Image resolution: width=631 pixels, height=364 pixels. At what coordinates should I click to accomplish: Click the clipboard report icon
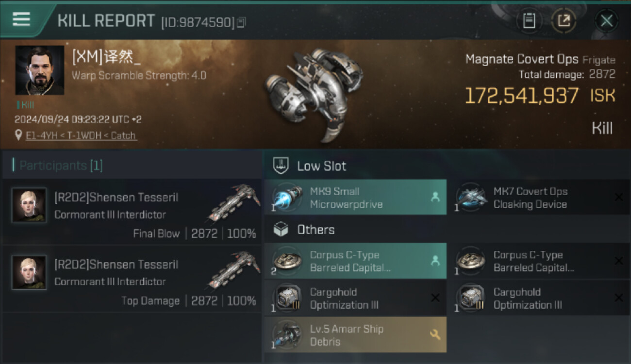tap(529, 20)
